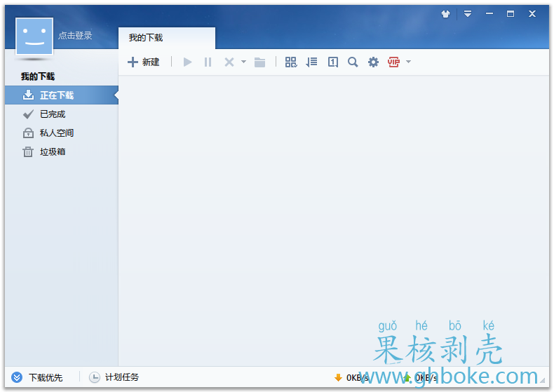
Task: Toggle 下载优先 download priority mode
Action: 38,377
